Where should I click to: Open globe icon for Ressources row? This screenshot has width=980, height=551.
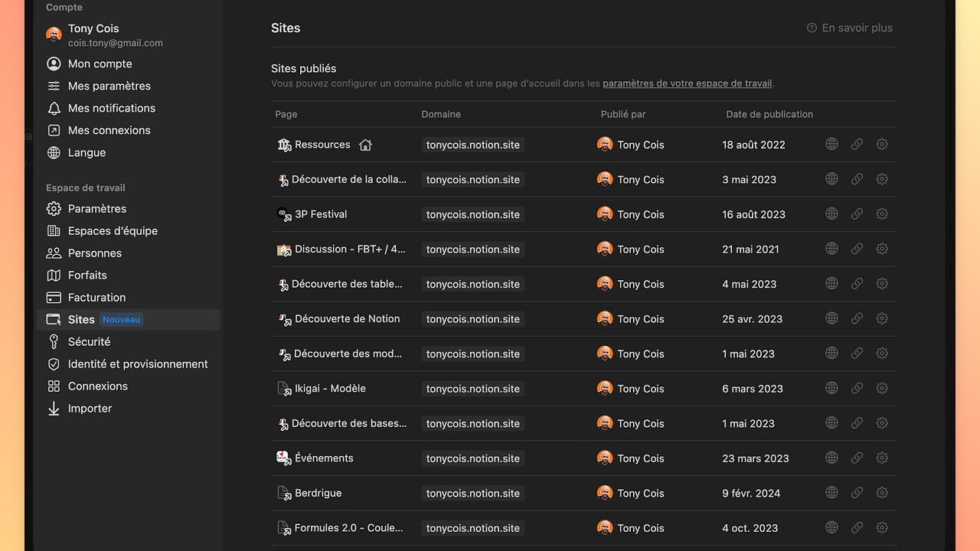click(831, 144)
